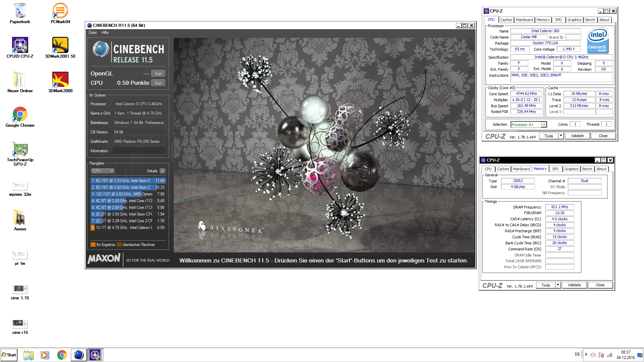644x362 pixels.
Task: Switch to Caches tab in upper CPU-Z
Action: [506, 20]
